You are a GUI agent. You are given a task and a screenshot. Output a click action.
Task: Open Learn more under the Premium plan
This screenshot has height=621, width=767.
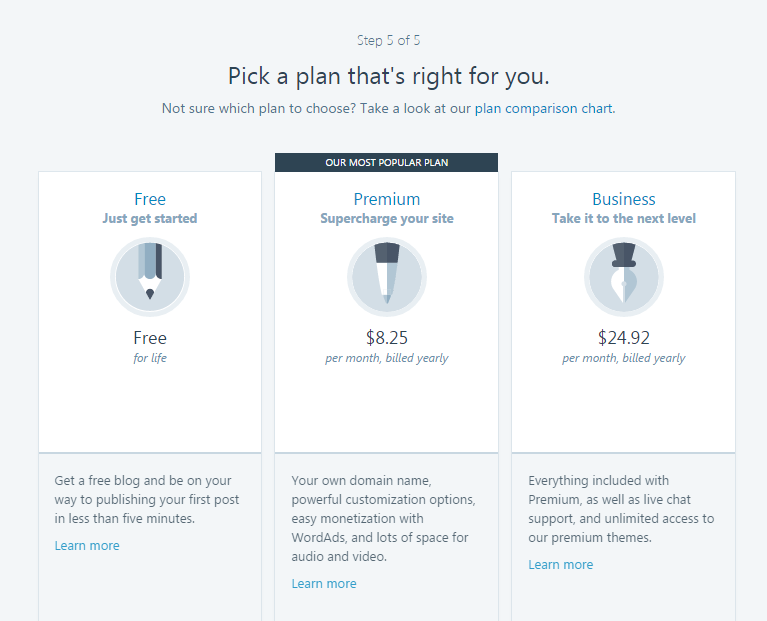pyautogui.click(x=324, y=583)
